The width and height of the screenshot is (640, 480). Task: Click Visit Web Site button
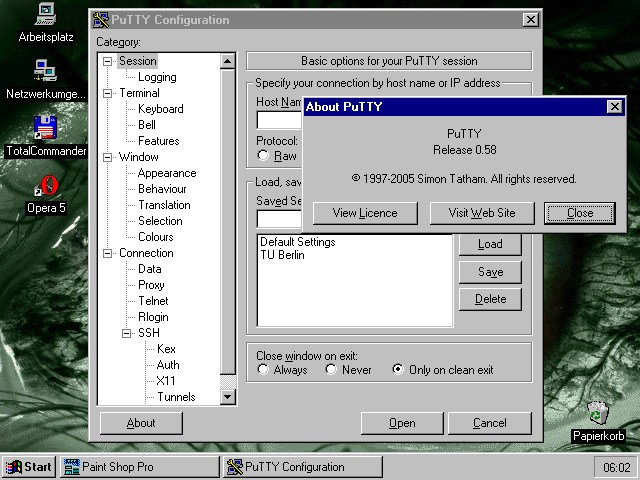tap(482, 213)
